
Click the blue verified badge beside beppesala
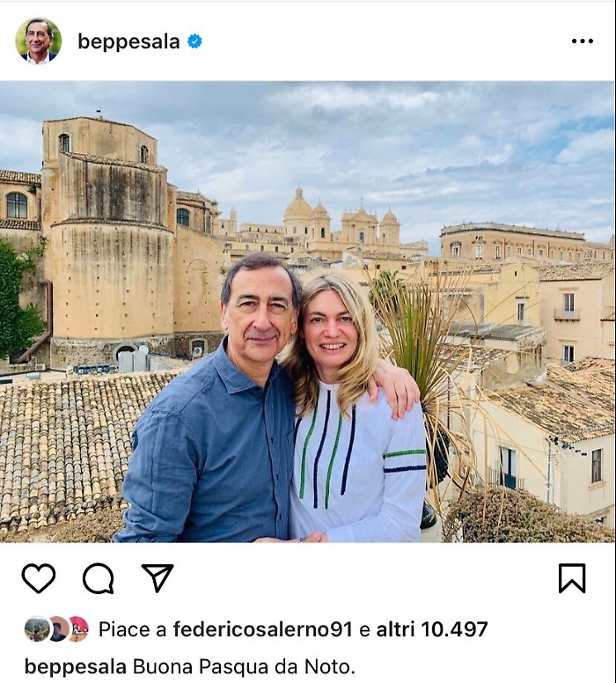(x=194, y=40)
